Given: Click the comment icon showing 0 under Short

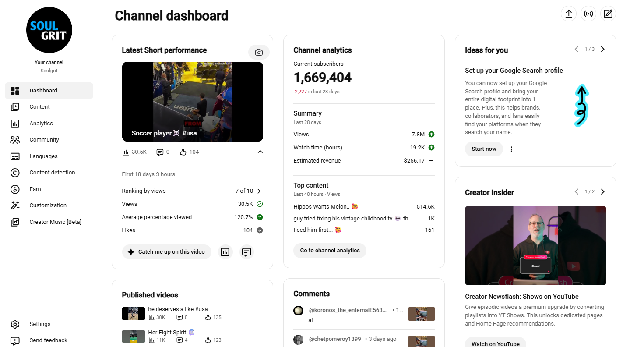Looking at the screenshot, I should coord(160,152).
